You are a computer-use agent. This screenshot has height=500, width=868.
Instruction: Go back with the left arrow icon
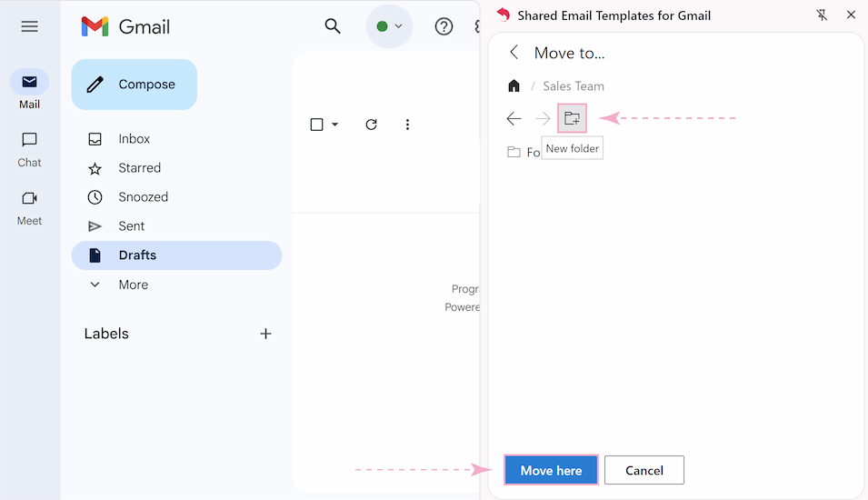[x=514, y=118]
